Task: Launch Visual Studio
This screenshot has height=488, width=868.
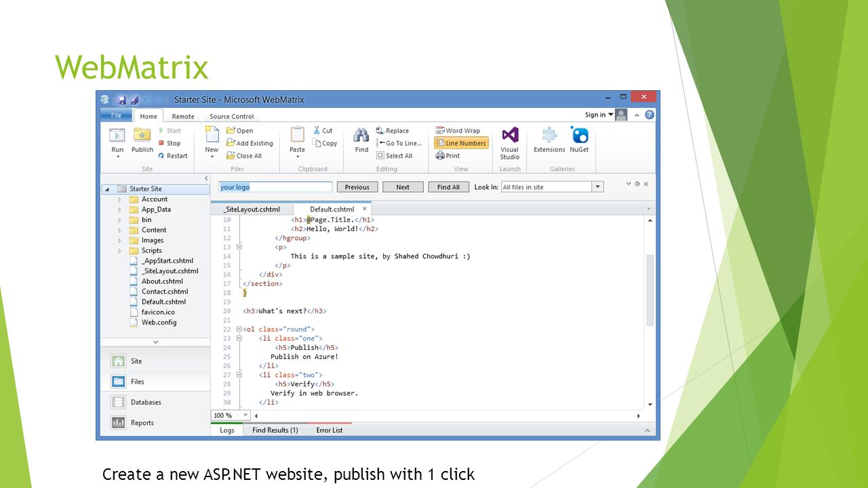Action: [510, 144]
